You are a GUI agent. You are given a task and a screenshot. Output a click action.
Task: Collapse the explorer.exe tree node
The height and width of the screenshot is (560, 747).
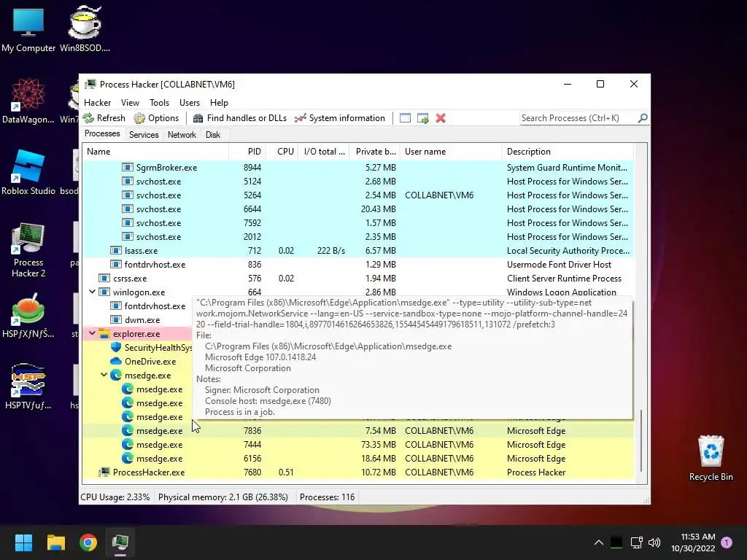(93, 333)
